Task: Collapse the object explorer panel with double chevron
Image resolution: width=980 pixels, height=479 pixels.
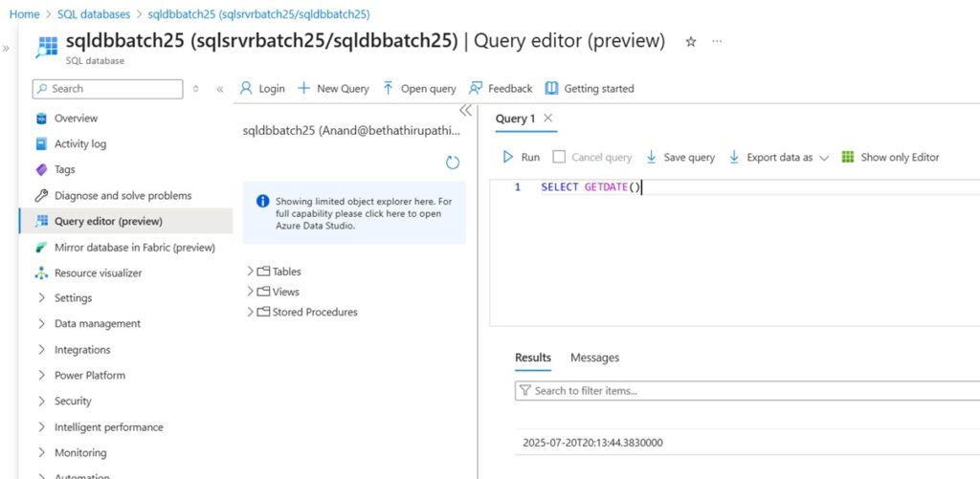Action: (x=466, y=111)
